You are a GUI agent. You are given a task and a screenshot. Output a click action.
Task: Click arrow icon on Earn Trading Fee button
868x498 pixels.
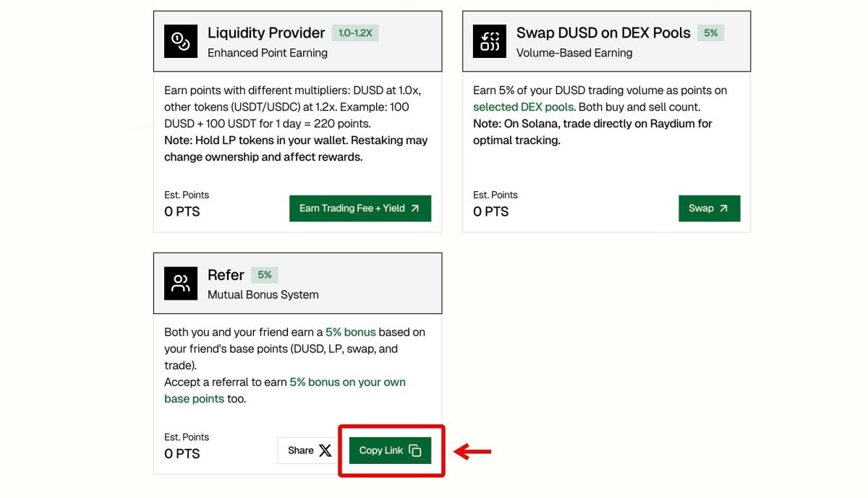415,208
